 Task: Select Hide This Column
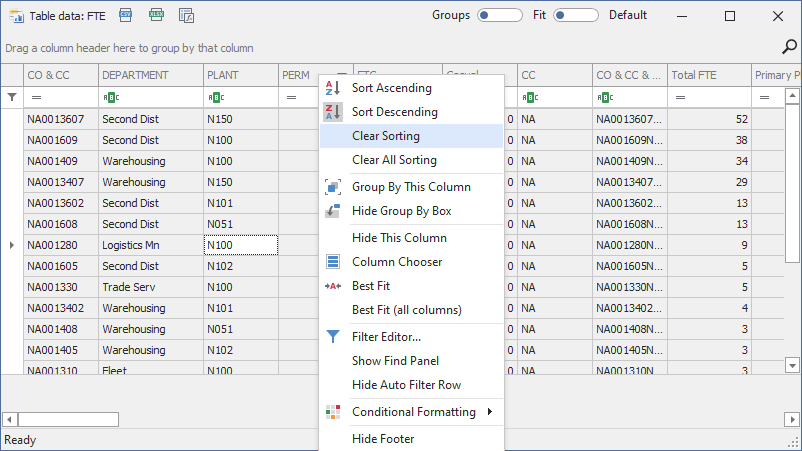click(x=399, y=238)
